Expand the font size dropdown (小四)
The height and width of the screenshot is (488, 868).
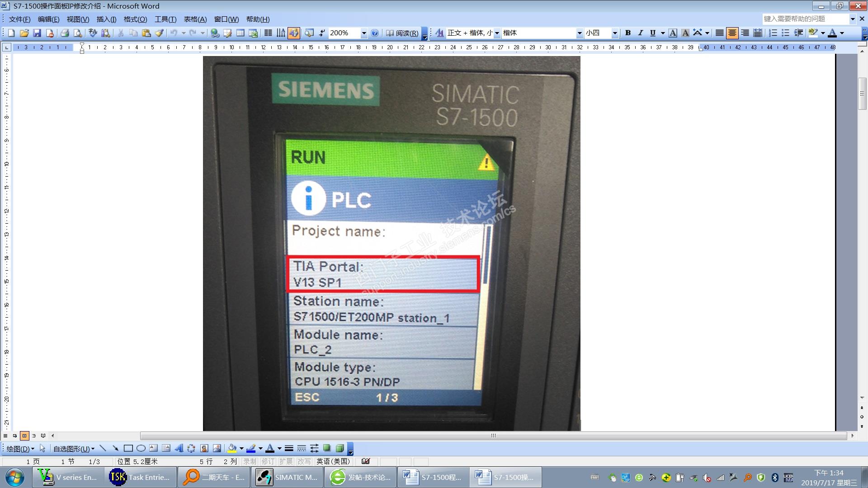(x=614, y=33)
